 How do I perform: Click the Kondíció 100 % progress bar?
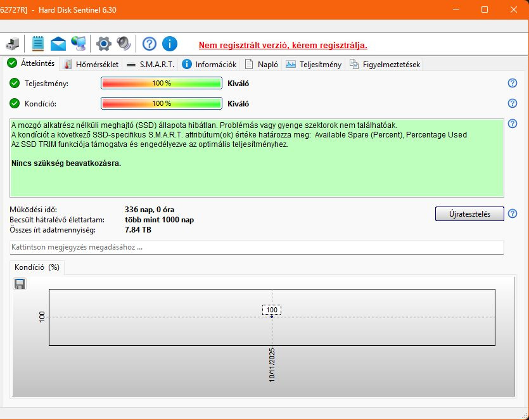(162, 103)
